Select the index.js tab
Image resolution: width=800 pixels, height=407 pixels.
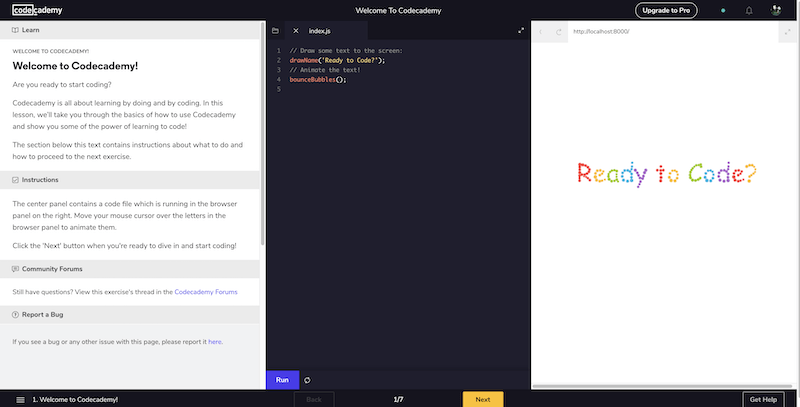[x=327, y=31]
